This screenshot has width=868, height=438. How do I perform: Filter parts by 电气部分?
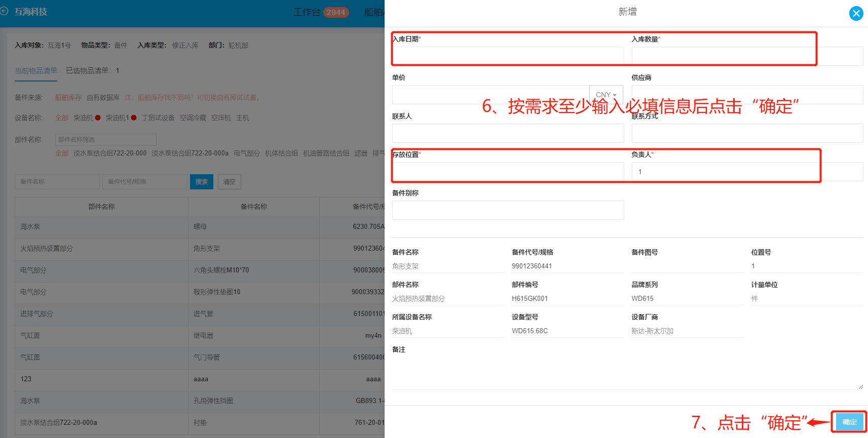coord(247,153)
